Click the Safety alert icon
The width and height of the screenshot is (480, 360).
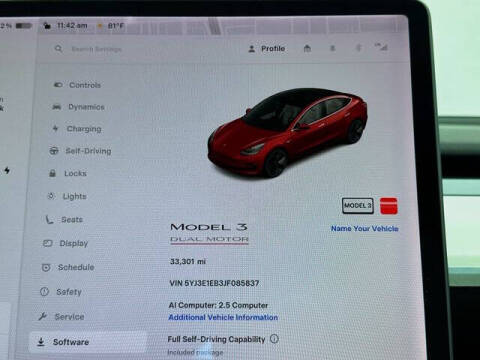44,292
